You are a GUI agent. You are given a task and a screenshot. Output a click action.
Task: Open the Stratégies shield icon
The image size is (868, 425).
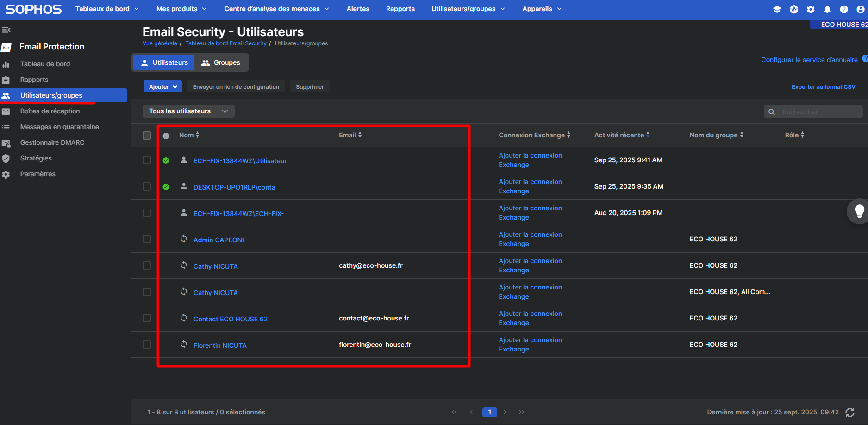pyautogui.click(x=6, y=159)
